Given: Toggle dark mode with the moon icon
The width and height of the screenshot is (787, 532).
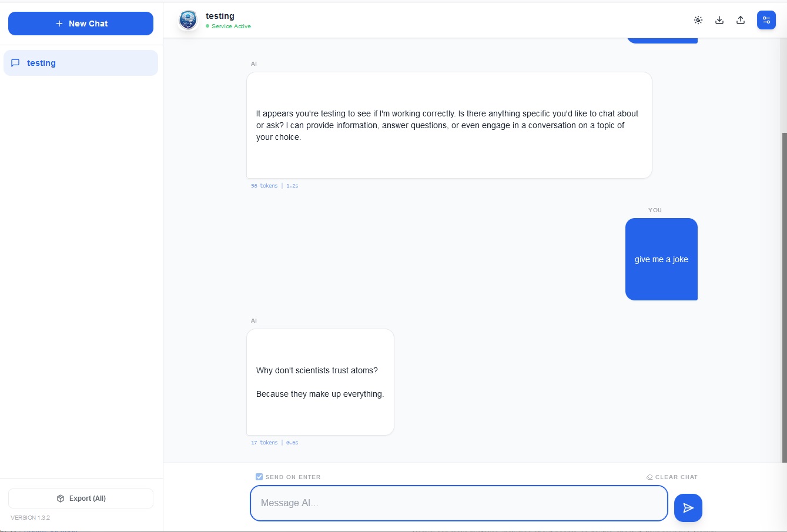Looking at the screenshot, I should point(698,19).
